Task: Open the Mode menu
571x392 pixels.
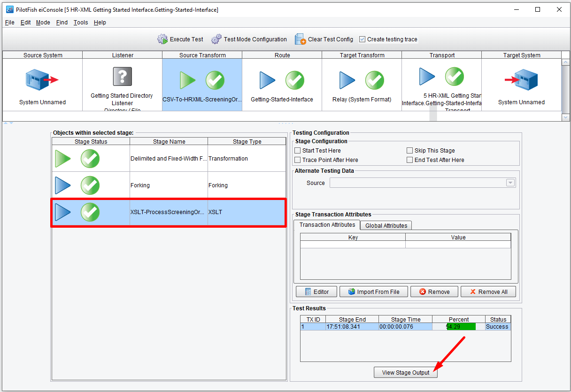Action: coord(43,23)
